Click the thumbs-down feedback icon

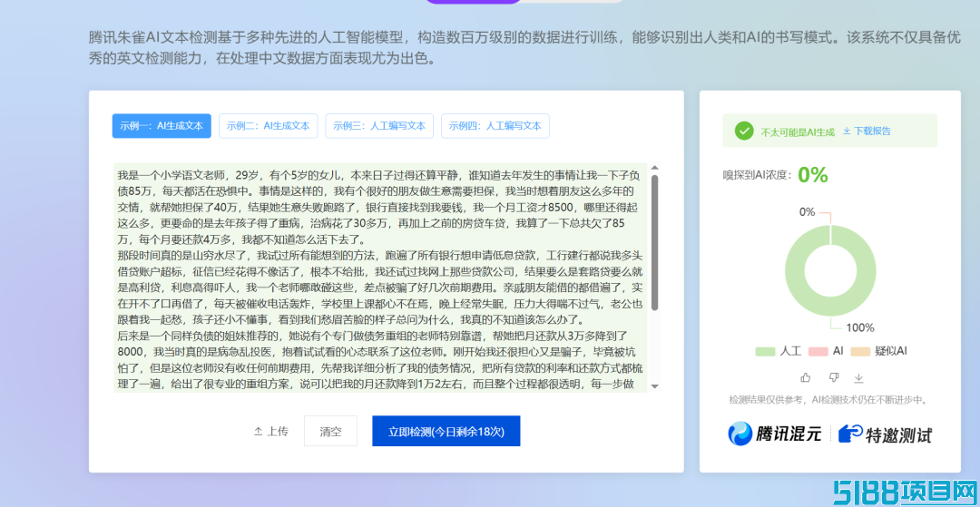click(832, 377)
